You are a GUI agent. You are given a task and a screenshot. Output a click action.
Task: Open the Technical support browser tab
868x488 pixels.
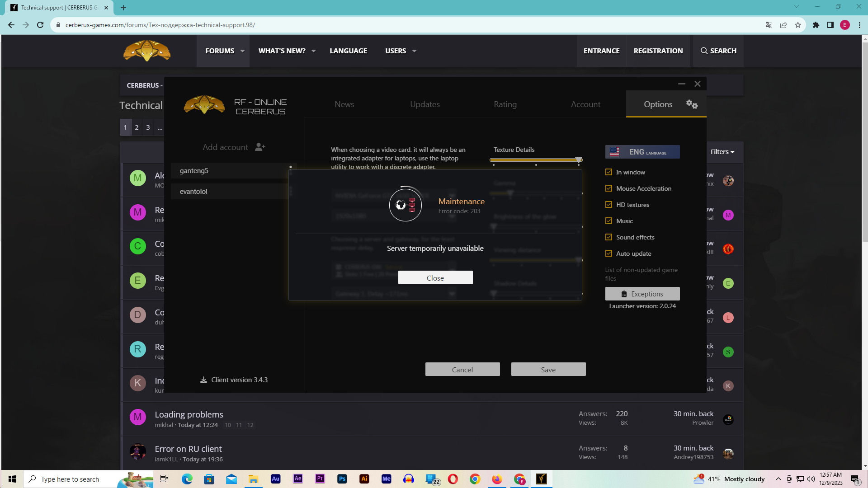tap(59, 8)
